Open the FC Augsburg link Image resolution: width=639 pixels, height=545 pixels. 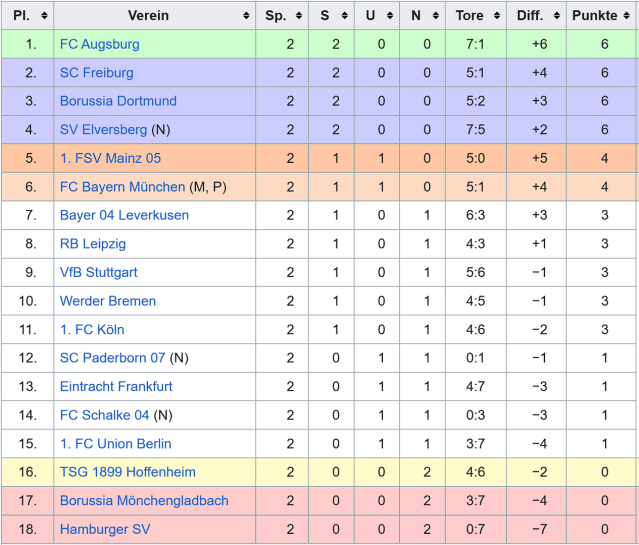pyautogui.click(x=100, y=44)
